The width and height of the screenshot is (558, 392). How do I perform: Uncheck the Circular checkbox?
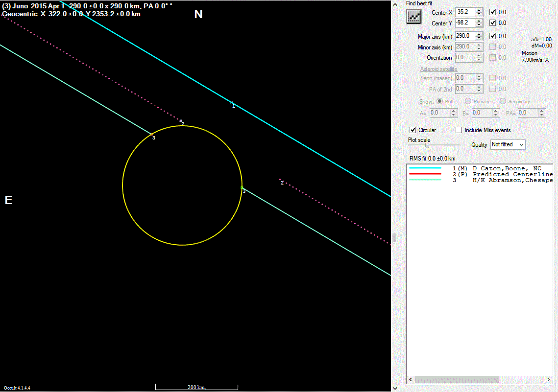click(413, 130)
